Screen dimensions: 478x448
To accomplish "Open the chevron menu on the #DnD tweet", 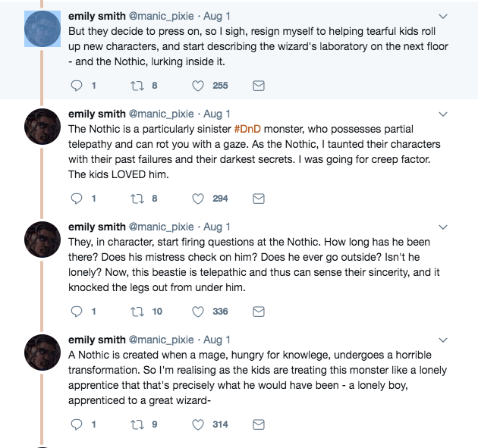I will pyautogui.click(x=444, y=114).
